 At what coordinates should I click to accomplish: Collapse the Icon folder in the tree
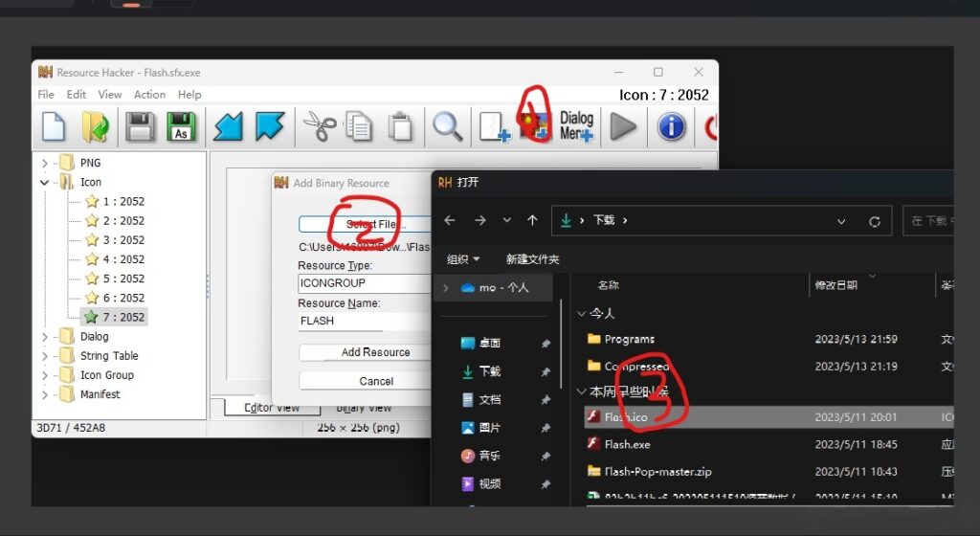44,183
